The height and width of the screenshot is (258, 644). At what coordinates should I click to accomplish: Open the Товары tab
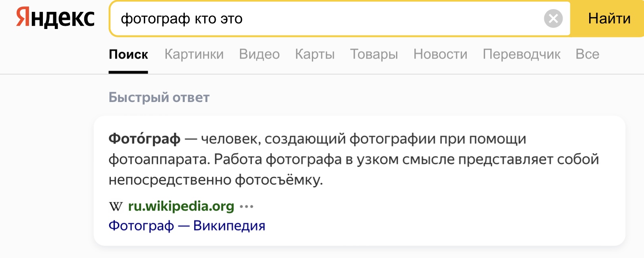point(374,54)
